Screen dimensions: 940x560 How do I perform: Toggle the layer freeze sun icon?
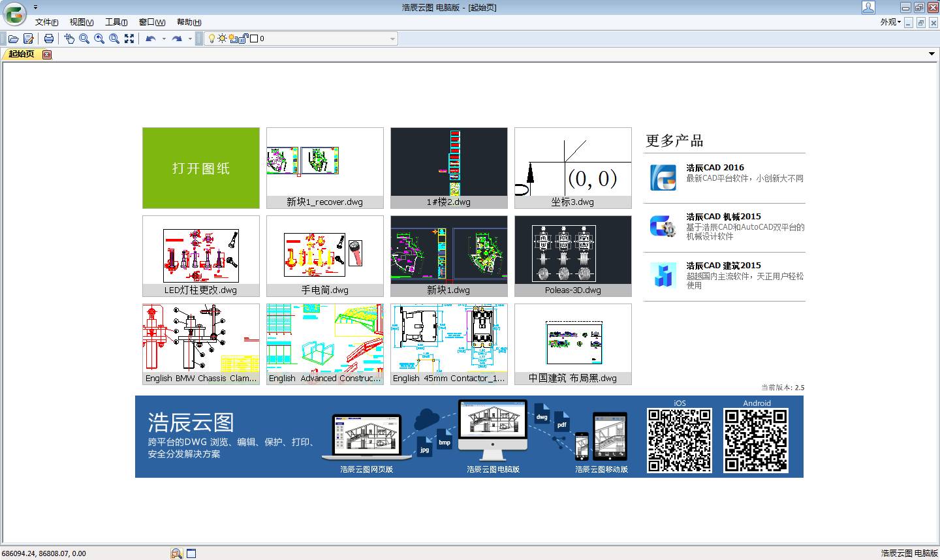(x=222, y=39)
